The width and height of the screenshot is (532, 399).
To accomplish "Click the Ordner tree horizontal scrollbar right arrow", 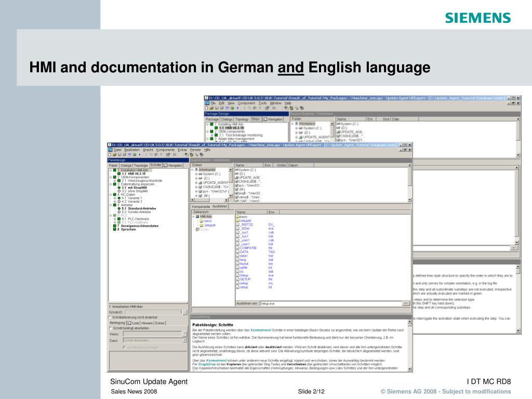I will tap(228, 200).
